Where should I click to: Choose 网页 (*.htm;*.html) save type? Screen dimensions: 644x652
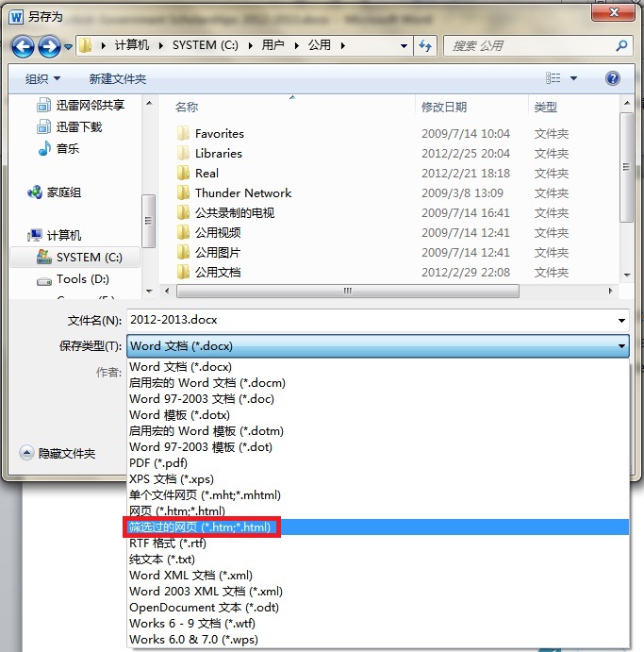coord(378,511)
